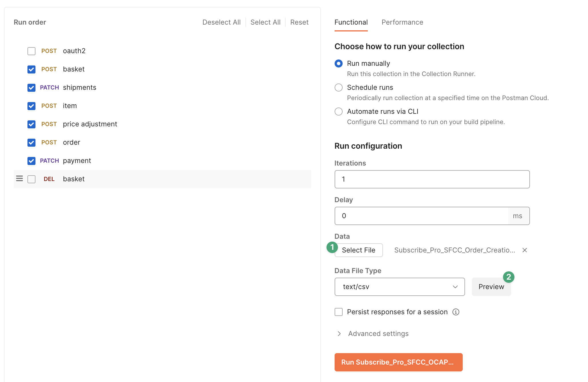Enable the DEL basket checkbox

[31, 179]
